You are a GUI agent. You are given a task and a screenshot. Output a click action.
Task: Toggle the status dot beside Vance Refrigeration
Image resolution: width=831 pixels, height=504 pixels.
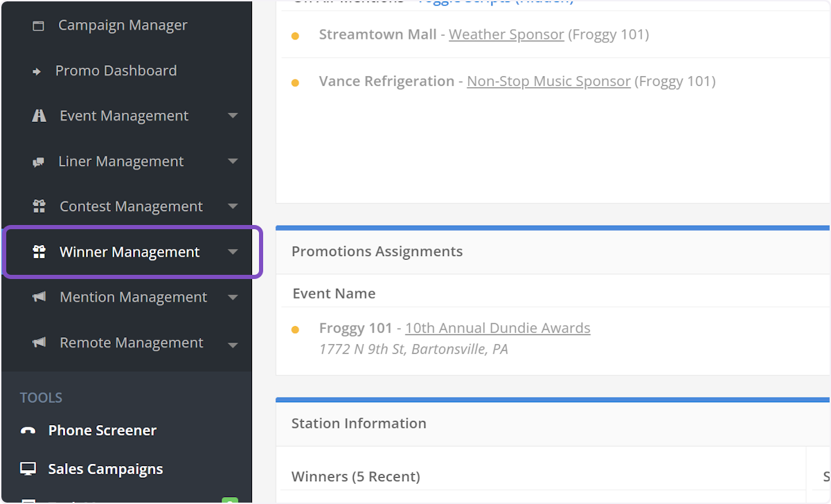pyautogui.click(x=296, y=81)
